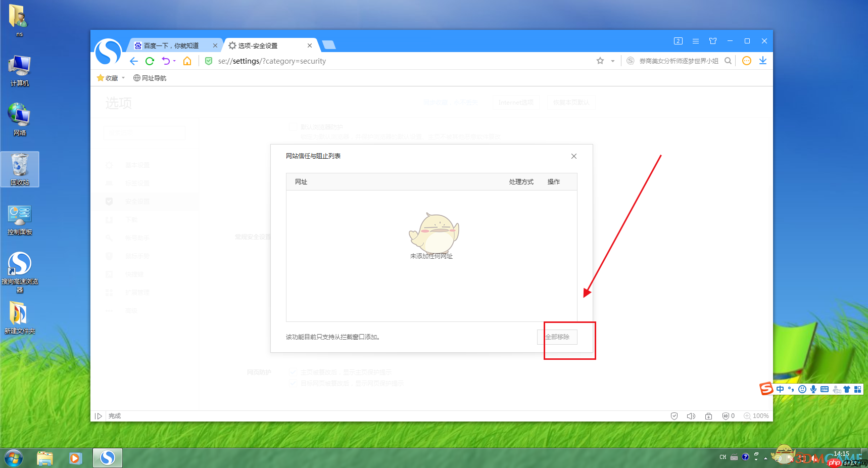The height and width of the screenshot is (468, 868).
Task: Click the medkit repair icon in status bar
Action: click(708, 415)
